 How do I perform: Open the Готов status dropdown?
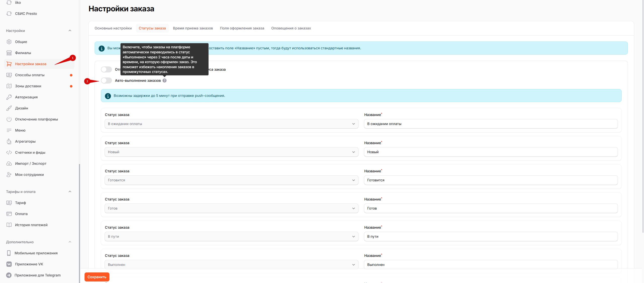point(231,208)
